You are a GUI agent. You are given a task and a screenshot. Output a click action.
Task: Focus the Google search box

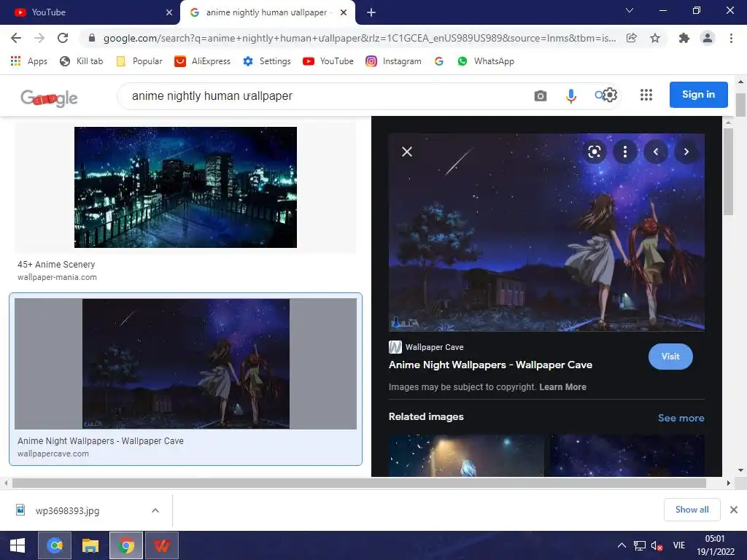pos(324,96)
